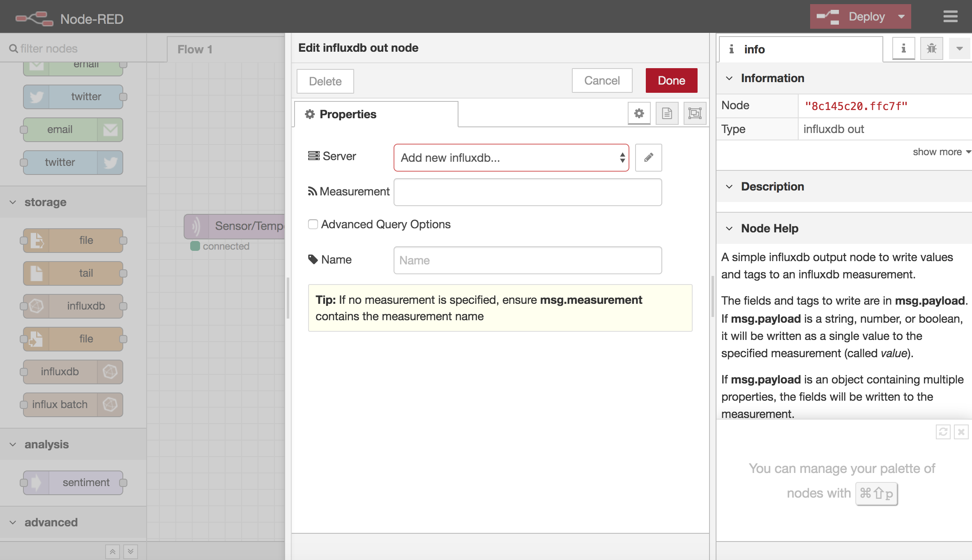
Task: Click the Node-RED logo
Action: pyautogui.click(x=35, y=18)
